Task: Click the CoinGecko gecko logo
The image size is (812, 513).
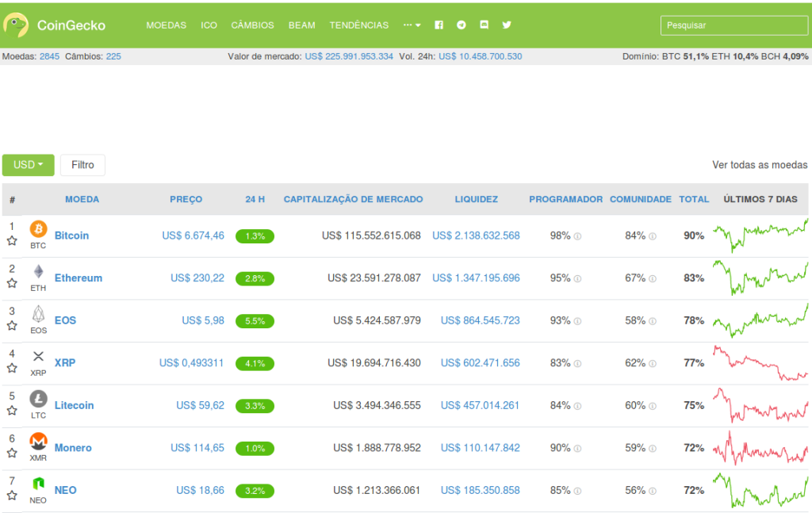Action: pyautogui.click(x=16, y=25)
